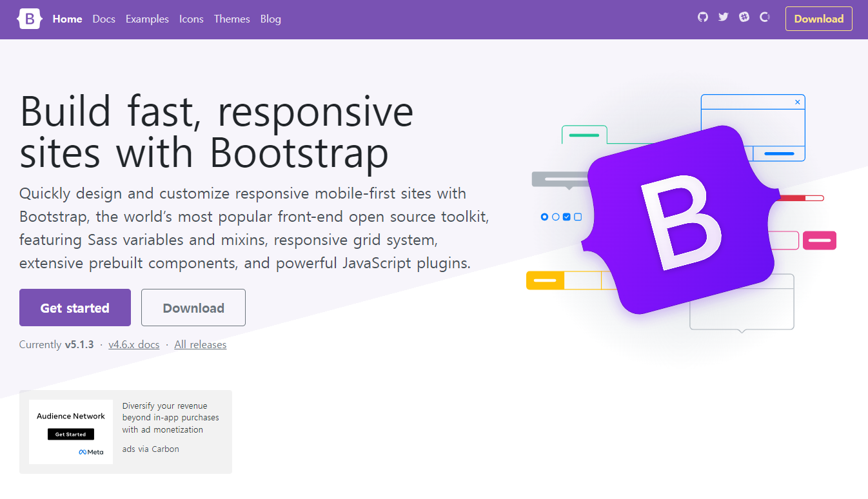Click the purple Get started button

click(75, 308)
